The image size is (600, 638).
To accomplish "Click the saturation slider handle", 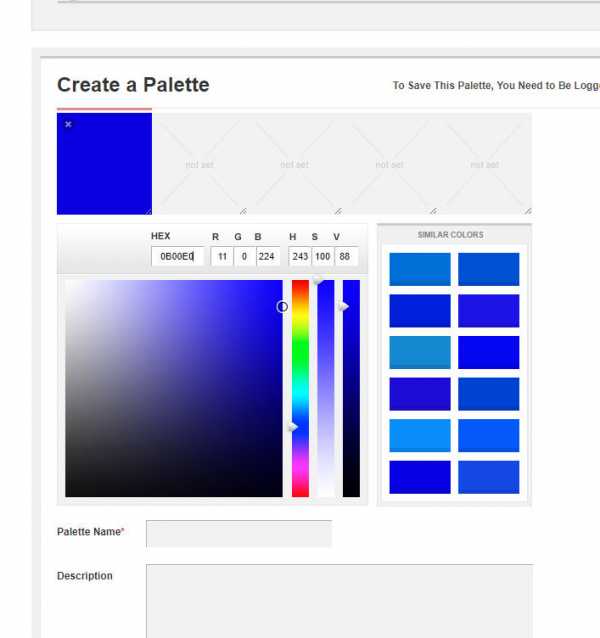I will pos(318,280).
